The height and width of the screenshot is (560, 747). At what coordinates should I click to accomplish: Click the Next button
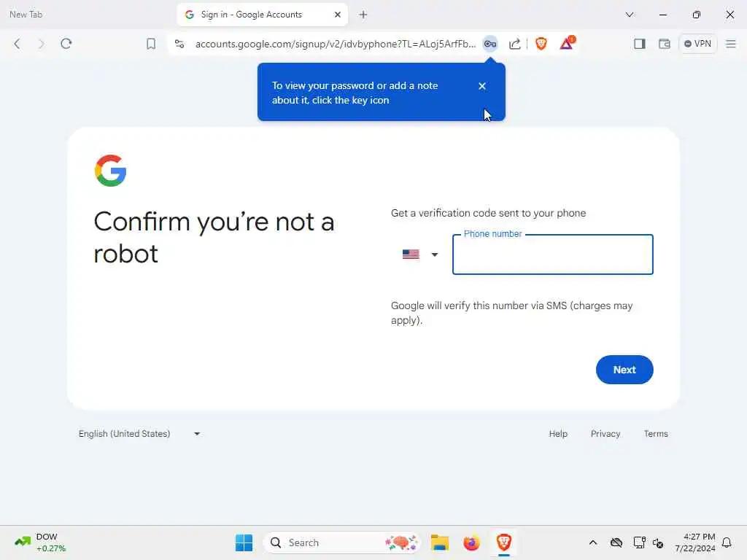(x=624, y=370)
